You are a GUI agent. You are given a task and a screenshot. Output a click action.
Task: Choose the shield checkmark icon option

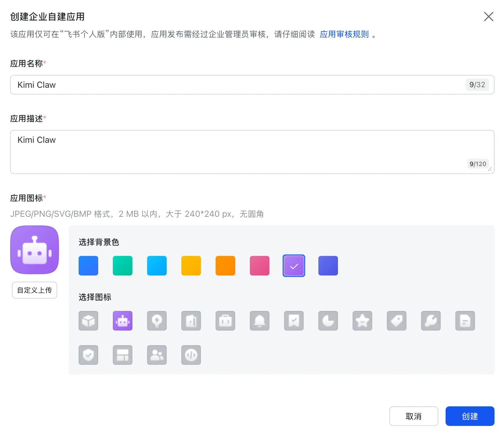tap(88, 355)
